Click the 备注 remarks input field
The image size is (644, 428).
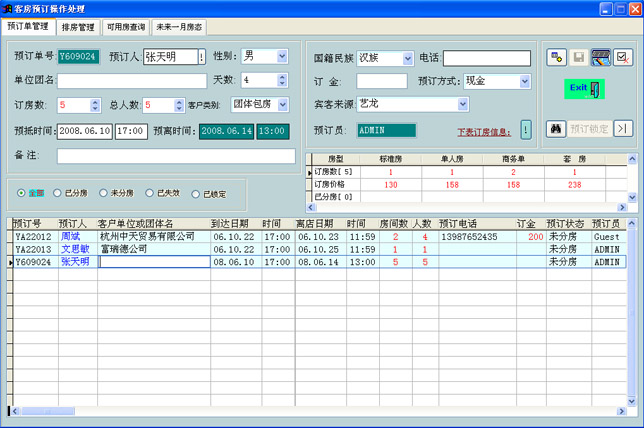point(176,156)
